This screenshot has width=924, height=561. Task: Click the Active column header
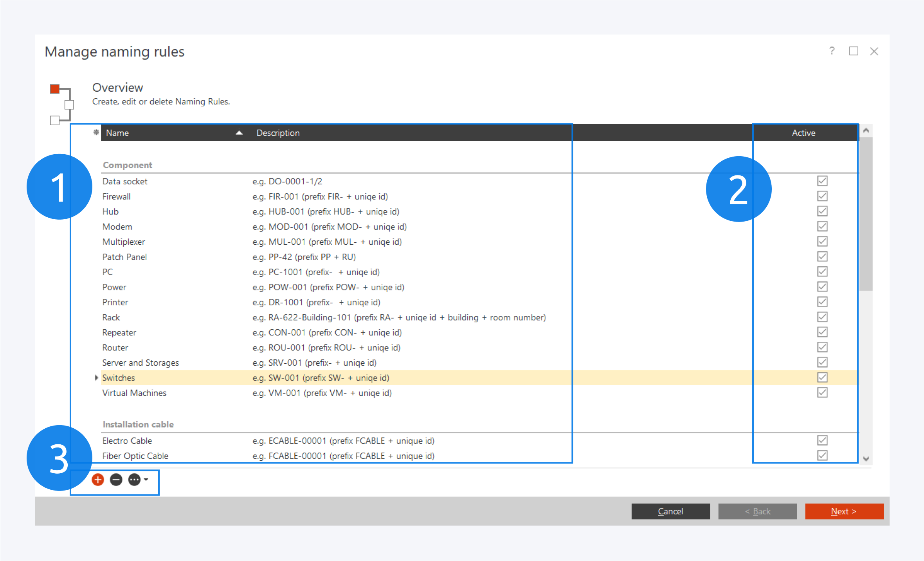pyautogui.click(x=803, y=133)
